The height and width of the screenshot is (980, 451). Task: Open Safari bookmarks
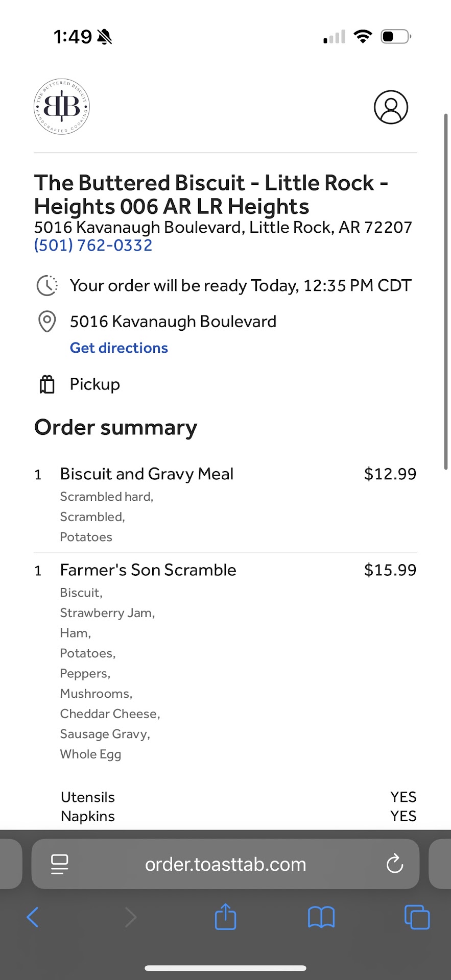tap(321, 917)
